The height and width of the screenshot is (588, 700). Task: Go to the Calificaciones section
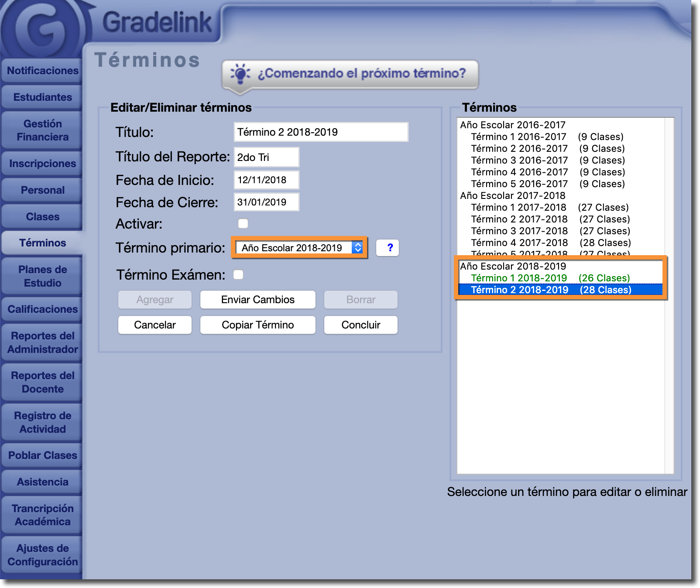(x=42, y=309)
